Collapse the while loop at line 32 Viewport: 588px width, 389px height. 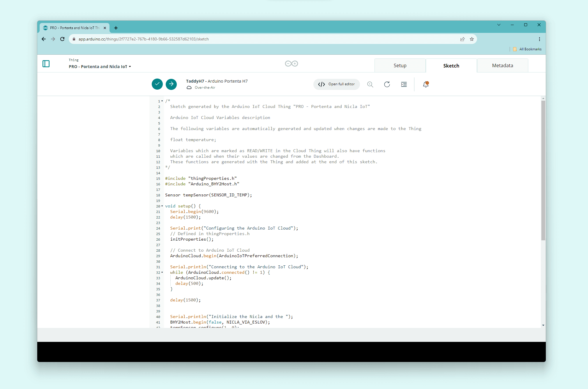[x=162, y=272]
